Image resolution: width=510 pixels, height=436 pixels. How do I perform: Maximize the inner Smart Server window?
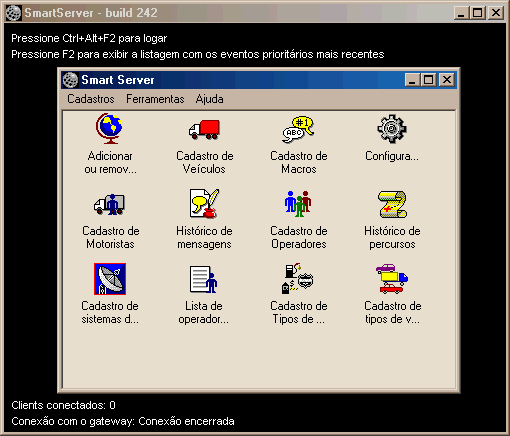(428, 80)
